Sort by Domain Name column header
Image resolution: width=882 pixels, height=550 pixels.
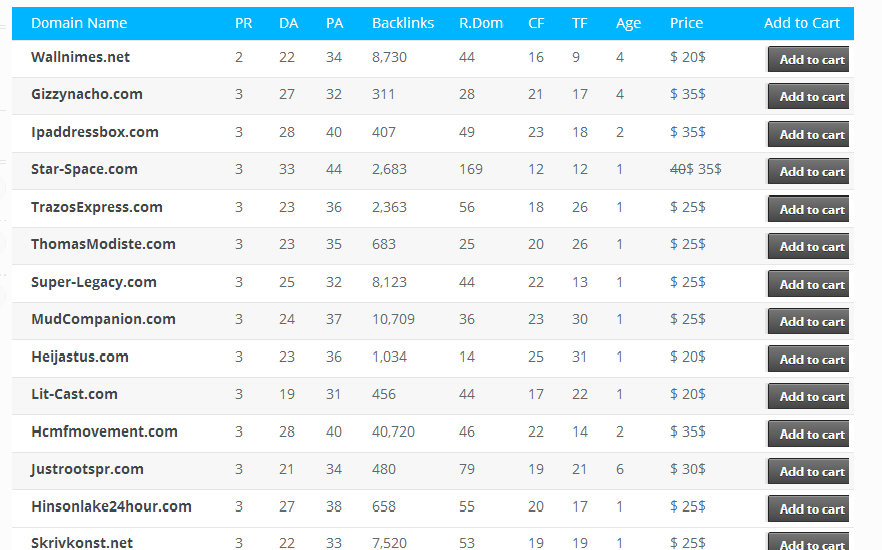point(79,23)
